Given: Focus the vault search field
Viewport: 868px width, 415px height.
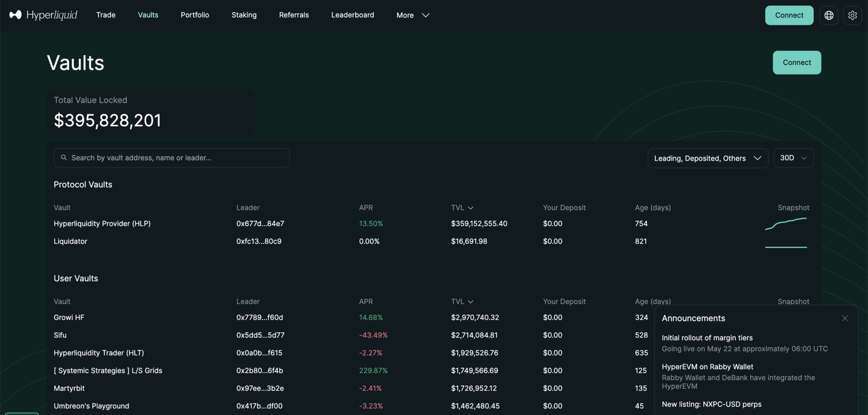Looking at the screenshot, I should (x=178, y=158).
